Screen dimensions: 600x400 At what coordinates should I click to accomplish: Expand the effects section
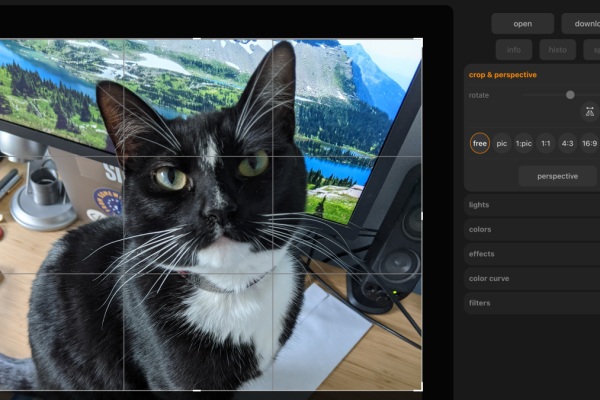(x=532, y=254)
